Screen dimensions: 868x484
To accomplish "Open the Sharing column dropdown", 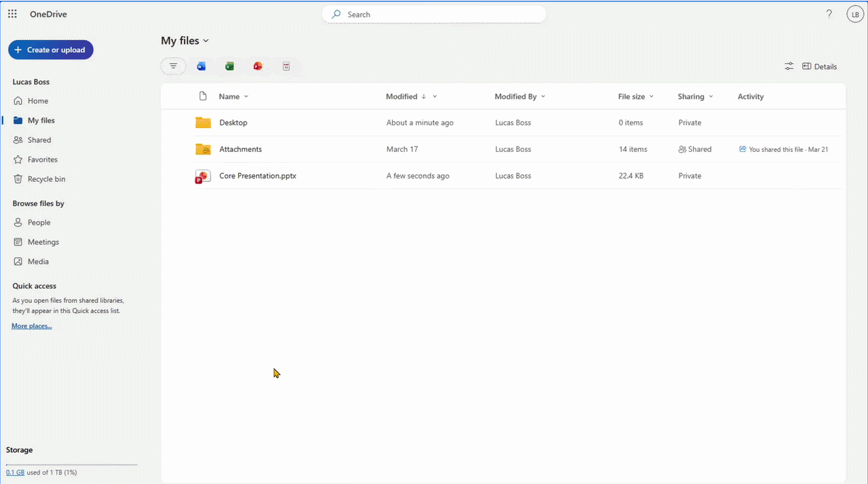I will coord(711,96).
